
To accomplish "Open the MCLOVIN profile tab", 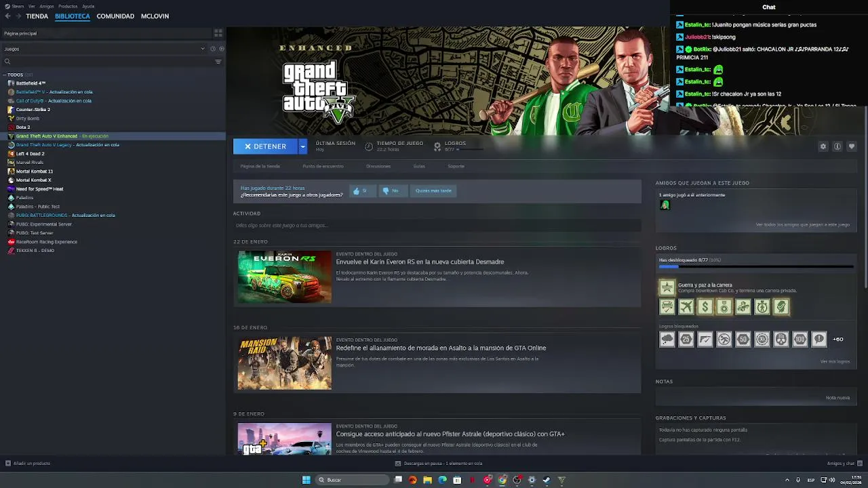I will (x=155, y=16).
